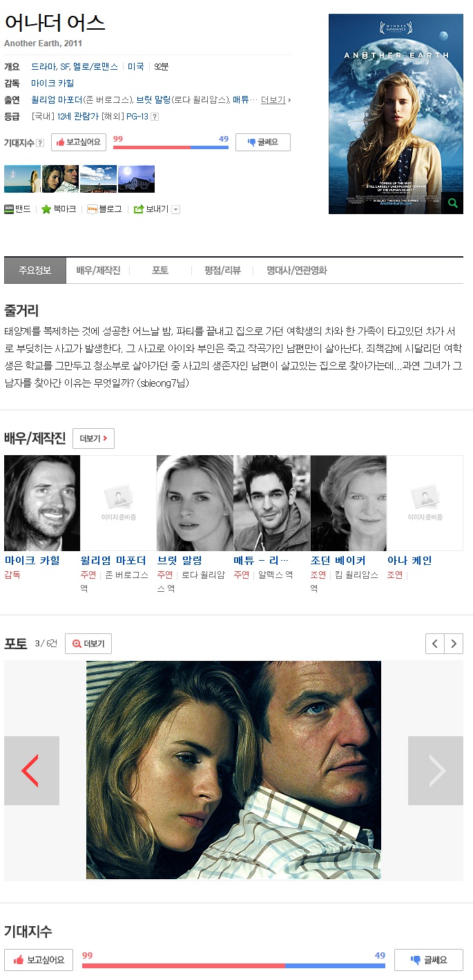This screenshot has width=473, height=980.
Task: Switch to the 평점/리뷰 tab
Action: 222,271
